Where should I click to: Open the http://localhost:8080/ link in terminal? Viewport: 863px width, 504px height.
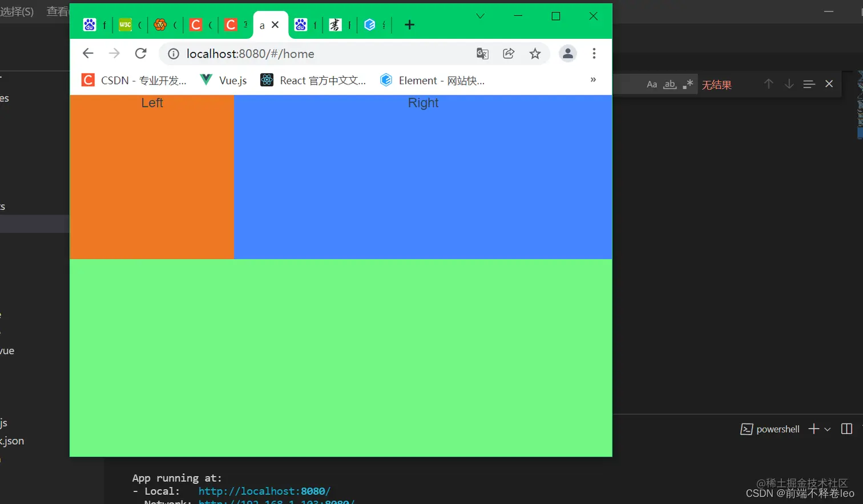tap(263, 491)
